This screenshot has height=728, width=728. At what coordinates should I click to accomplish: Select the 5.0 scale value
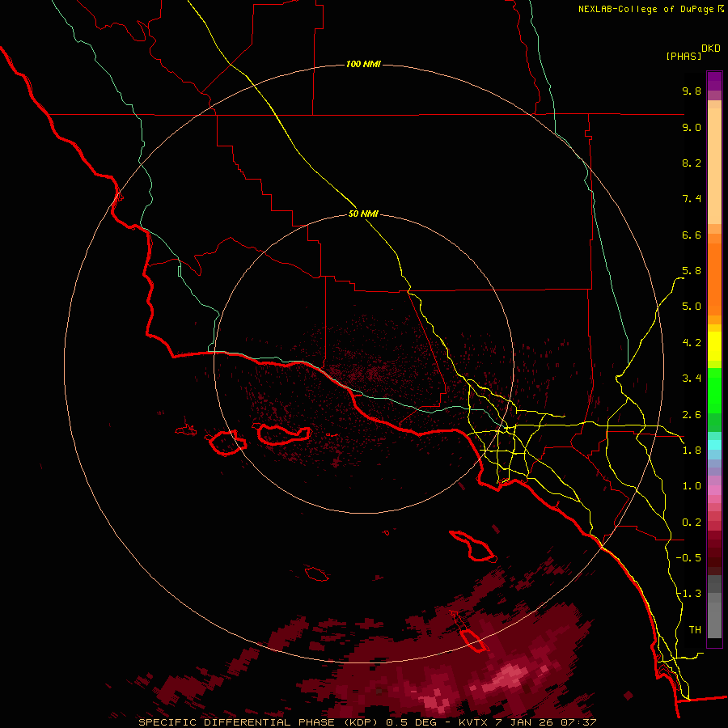click(x=692, y=307)
